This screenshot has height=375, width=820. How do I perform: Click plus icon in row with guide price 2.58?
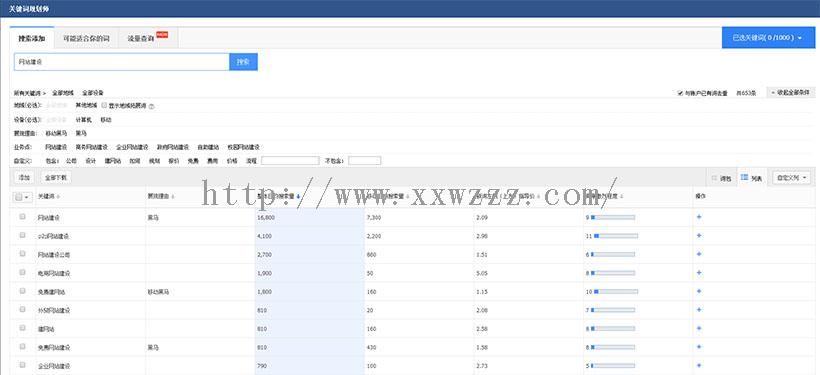(699, 328)
